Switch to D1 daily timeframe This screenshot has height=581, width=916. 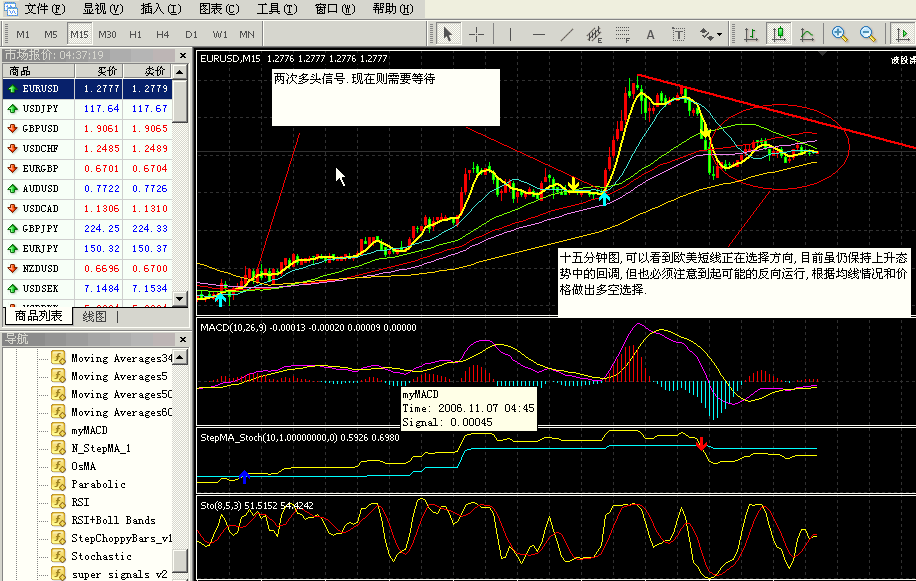191,34
